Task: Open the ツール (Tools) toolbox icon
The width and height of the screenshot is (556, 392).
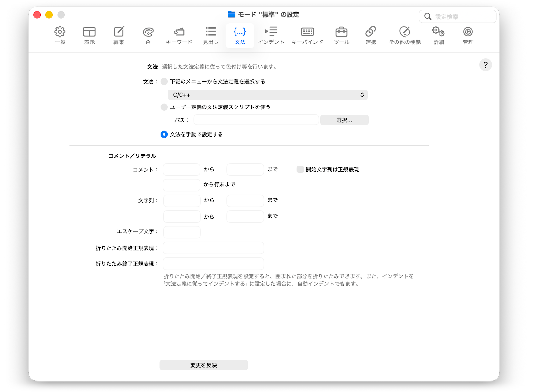Action: (341, 35)
